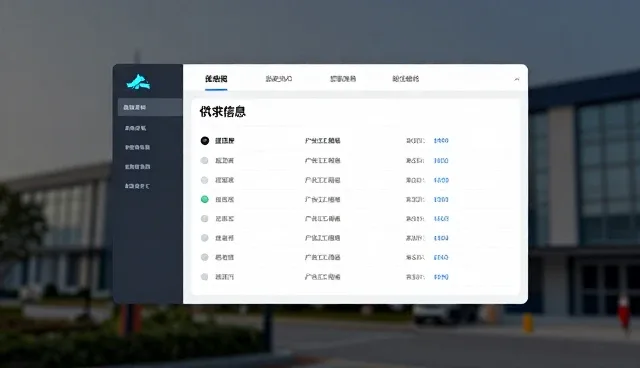
Task: Collapse the panel using the top-right chevron
Action: [x=517, y=79]
